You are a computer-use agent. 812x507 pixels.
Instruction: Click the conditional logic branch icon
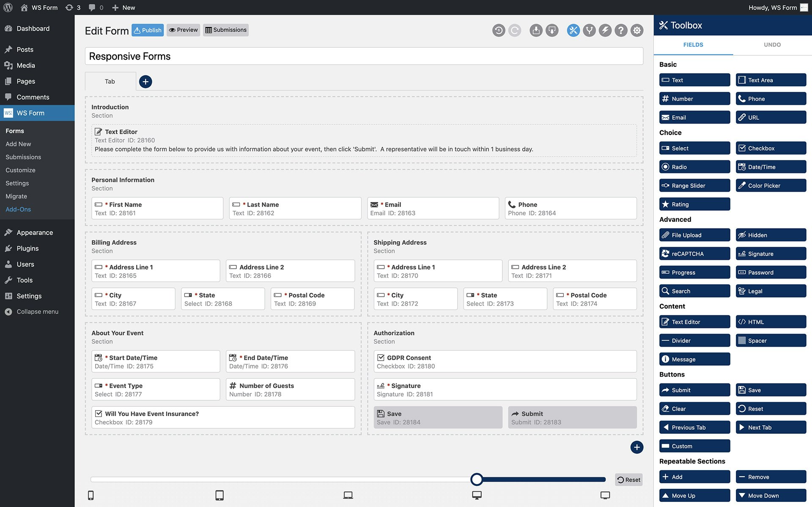pos(589,30)
